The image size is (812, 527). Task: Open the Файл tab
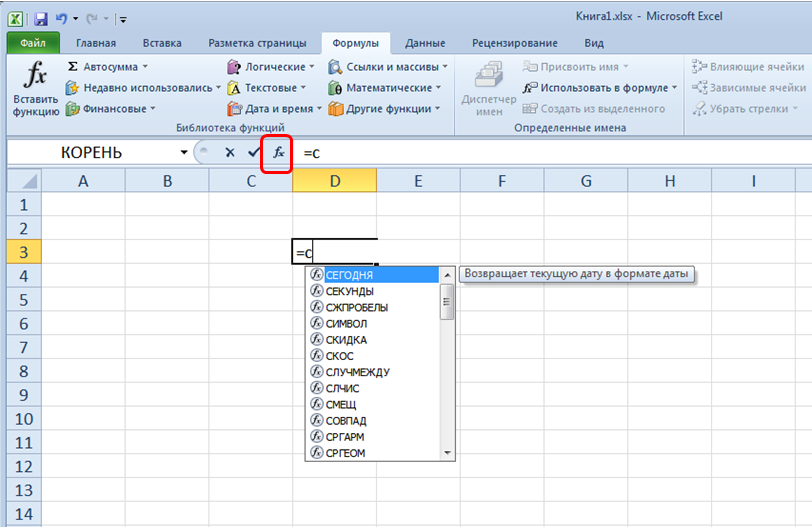tap(32, 43)
